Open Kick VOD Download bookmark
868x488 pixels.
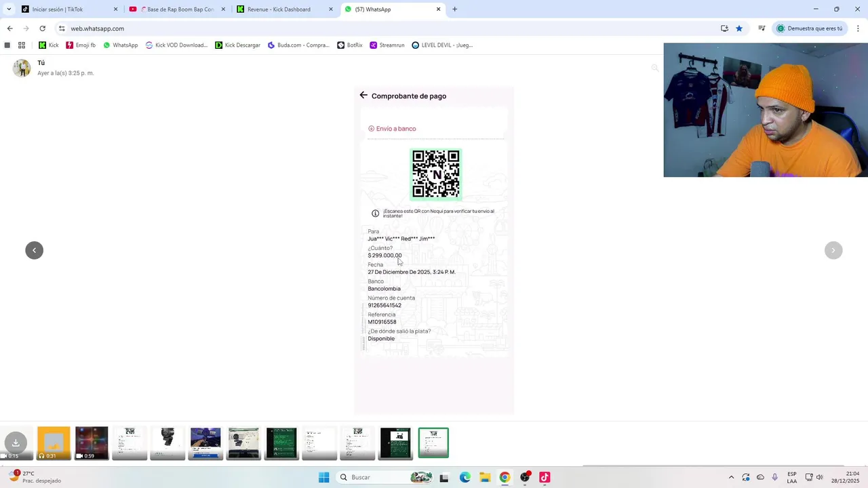[176, 45]
